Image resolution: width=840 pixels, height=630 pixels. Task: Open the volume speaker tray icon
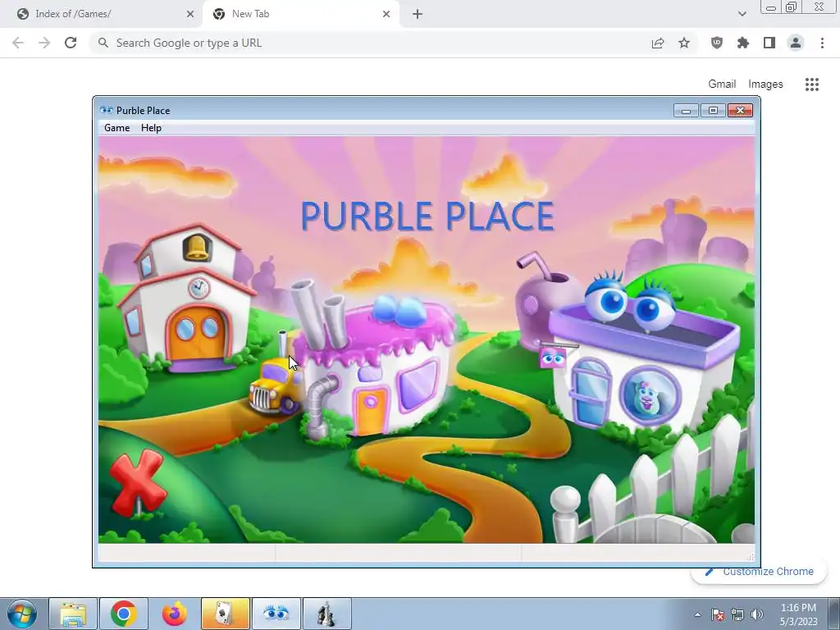point(757,614)
